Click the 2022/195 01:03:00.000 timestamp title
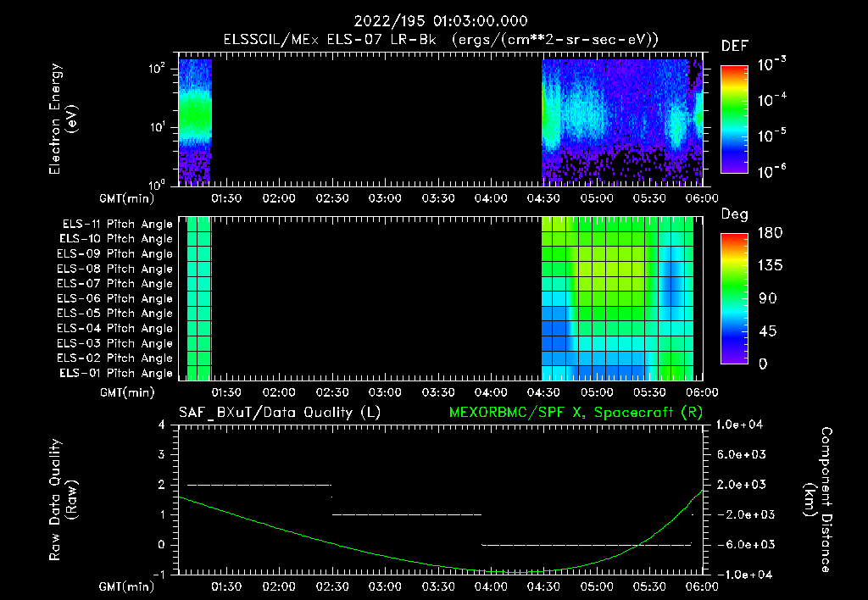This screenshot has width=868, height=600. (x=441, y=21)
